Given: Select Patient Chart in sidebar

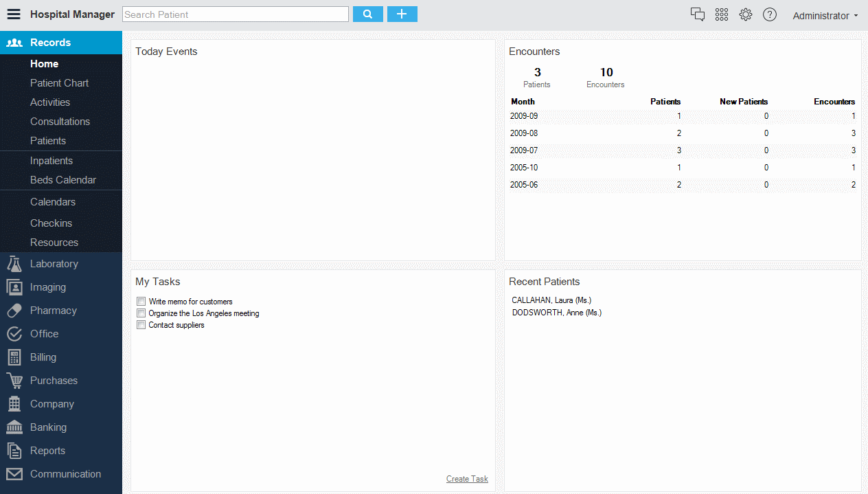Looking at the screenshot, I should 59,83.
